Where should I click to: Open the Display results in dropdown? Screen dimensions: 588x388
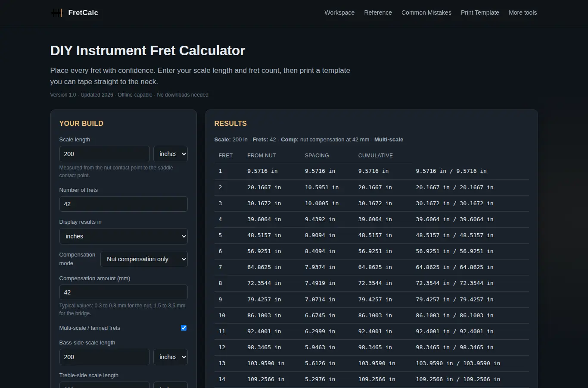tap(123, 236)
